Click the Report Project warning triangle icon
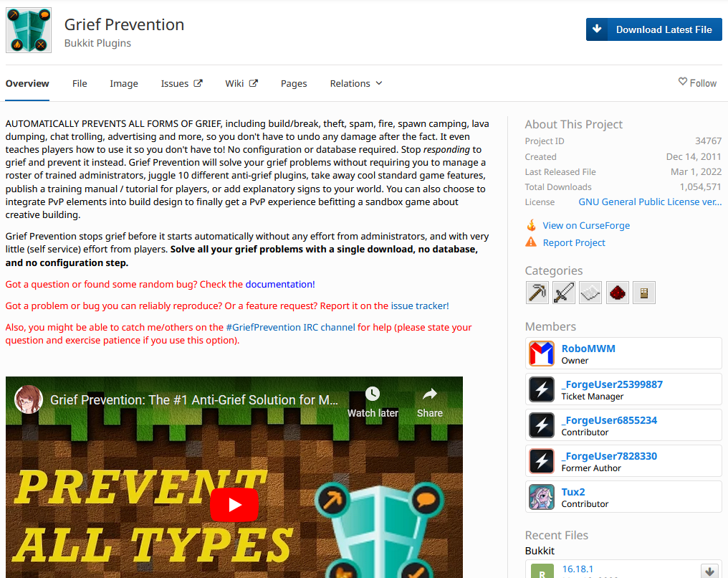The image size is (728, 578). coord(531,242)
